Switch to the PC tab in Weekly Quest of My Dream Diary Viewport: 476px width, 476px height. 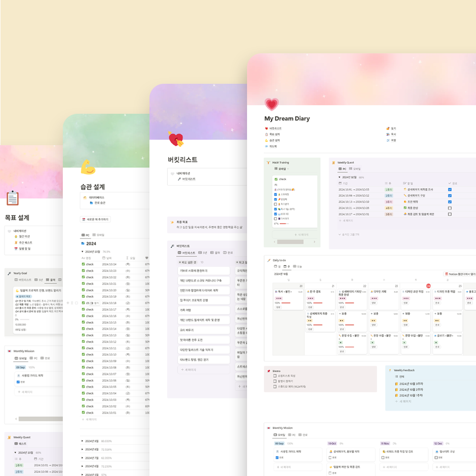pyautogui.click(x=342, y=169)
